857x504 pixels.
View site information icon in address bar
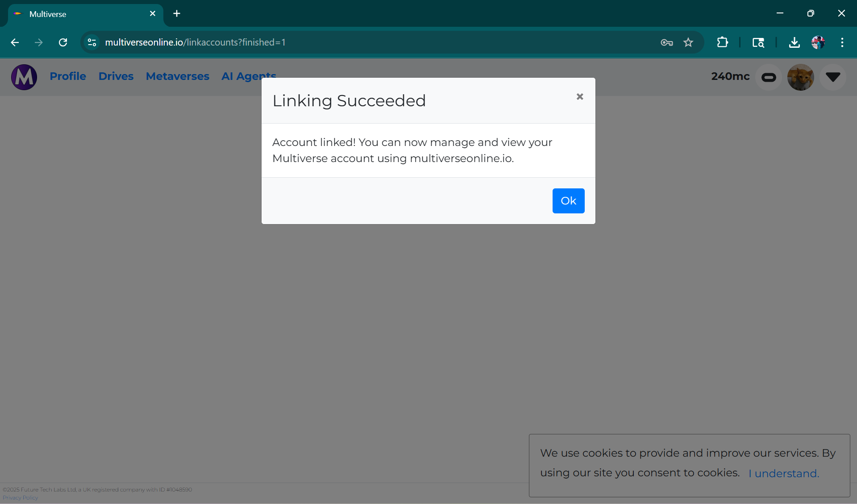[92, 42]
